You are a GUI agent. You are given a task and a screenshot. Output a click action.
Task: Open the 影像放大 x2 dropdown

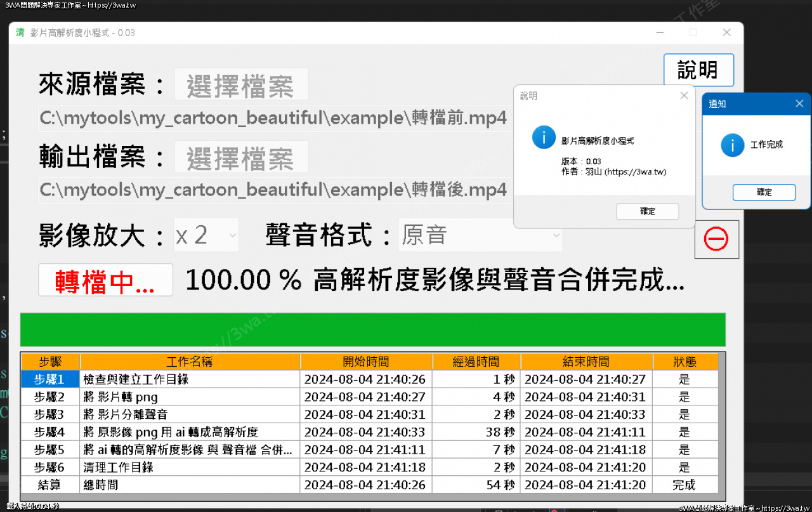pyautogui.click(x=206, y=235)
